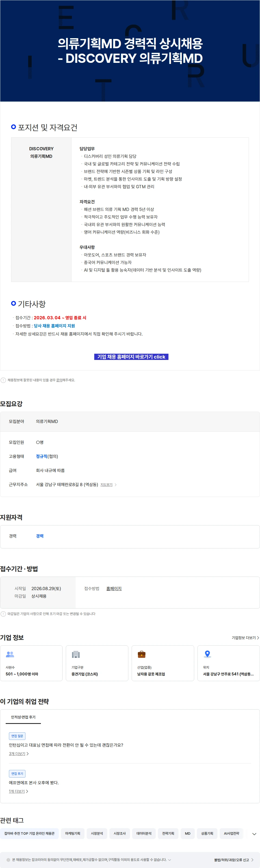The height and width of the screenshot is (868, 260).
Task: Expand the related tags list chevron
Action: (x=254, y=834)
